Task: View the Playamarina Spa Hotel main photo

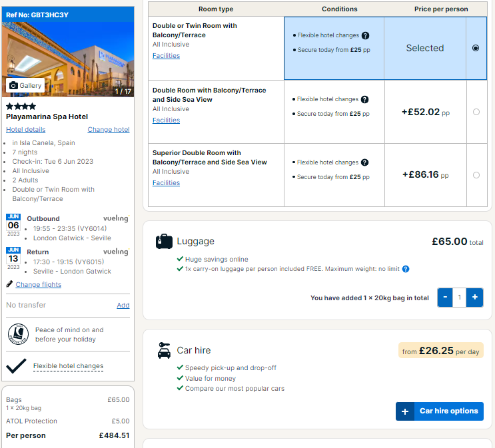Action: 68,59
